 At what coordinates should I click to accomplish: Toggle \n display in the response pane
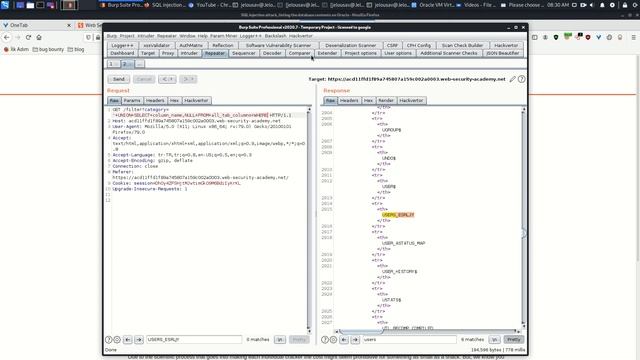pyautogui.click(x=495, y=340)
